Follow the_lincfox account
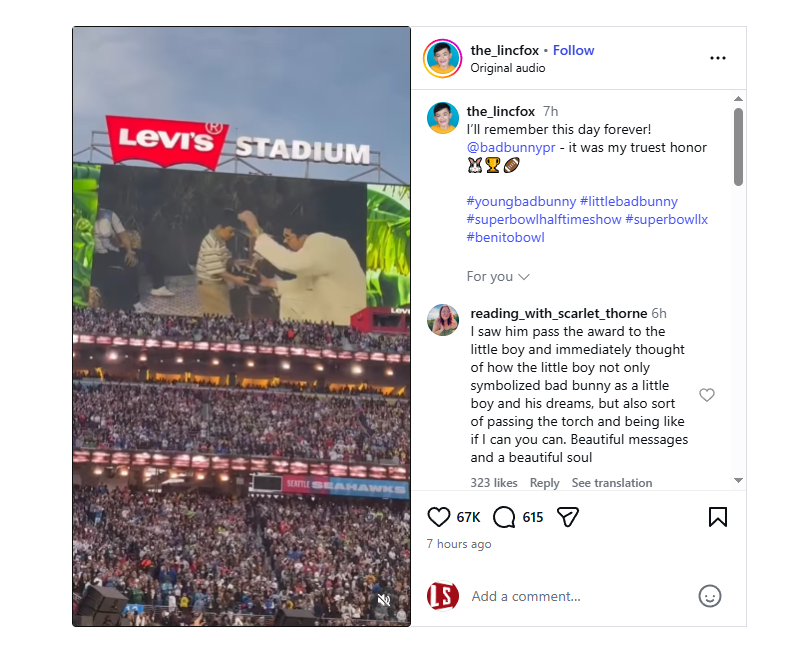 pos(573,50)
